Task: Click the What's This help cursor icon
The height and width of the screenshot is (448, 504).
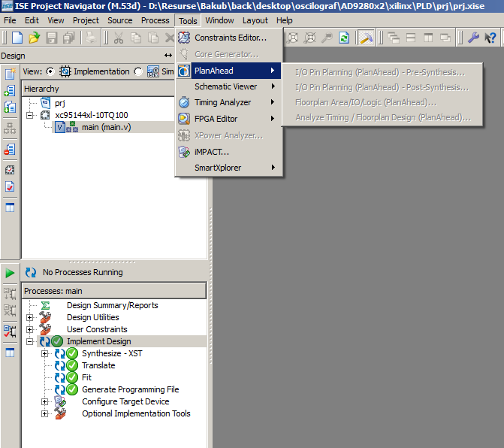Action: tap(490, 38)
